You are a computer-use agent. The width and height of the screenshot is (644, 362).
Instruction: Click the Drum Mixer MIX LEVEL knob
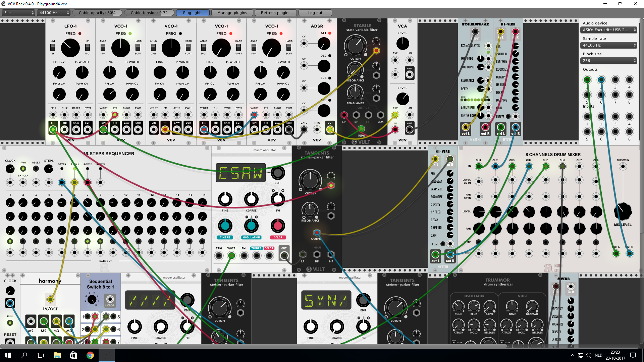click(623, 212)
